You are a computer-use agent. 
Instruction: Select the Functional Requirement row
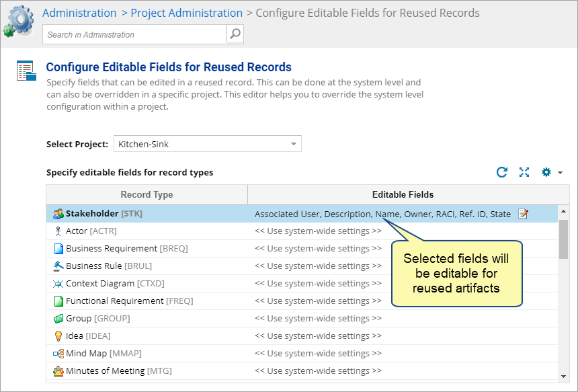click(302, 301)
